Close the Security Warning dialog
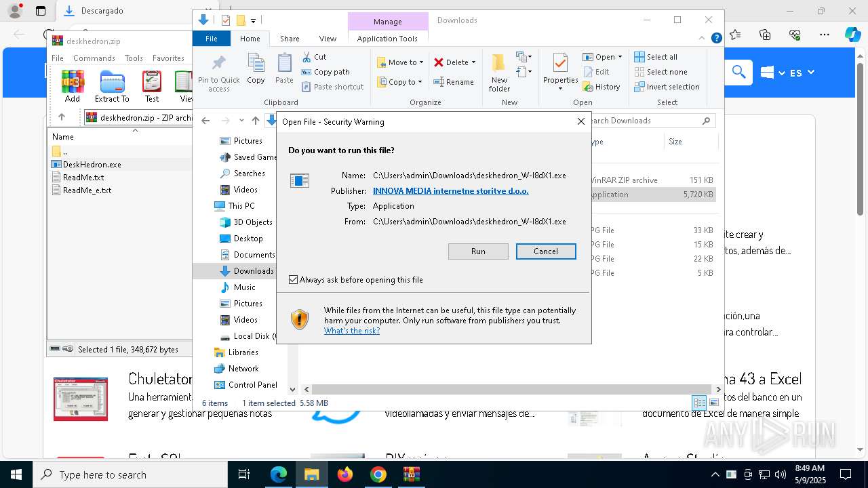This screenshot has width=868, height=488. [x=580, y=121]
